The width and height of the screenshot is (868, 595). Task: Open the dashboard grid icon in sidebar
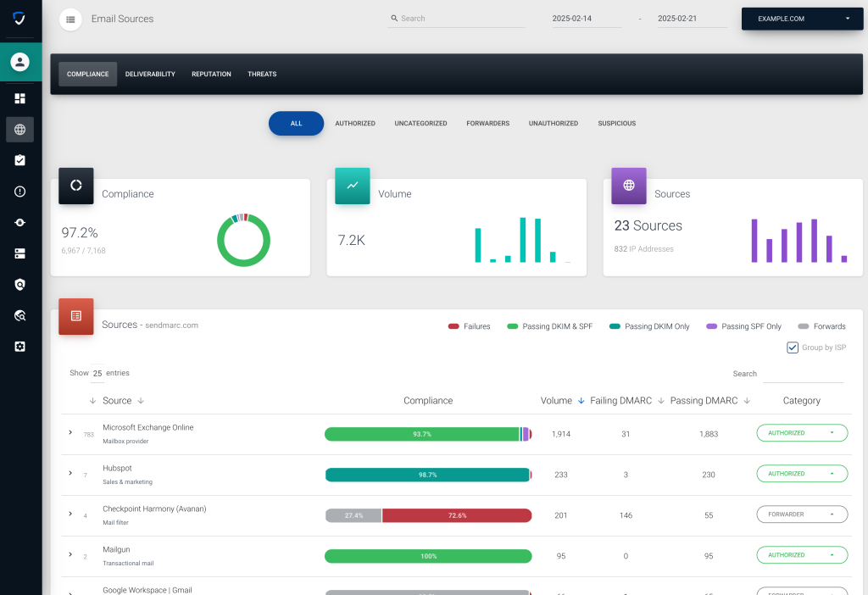point(20,99)
